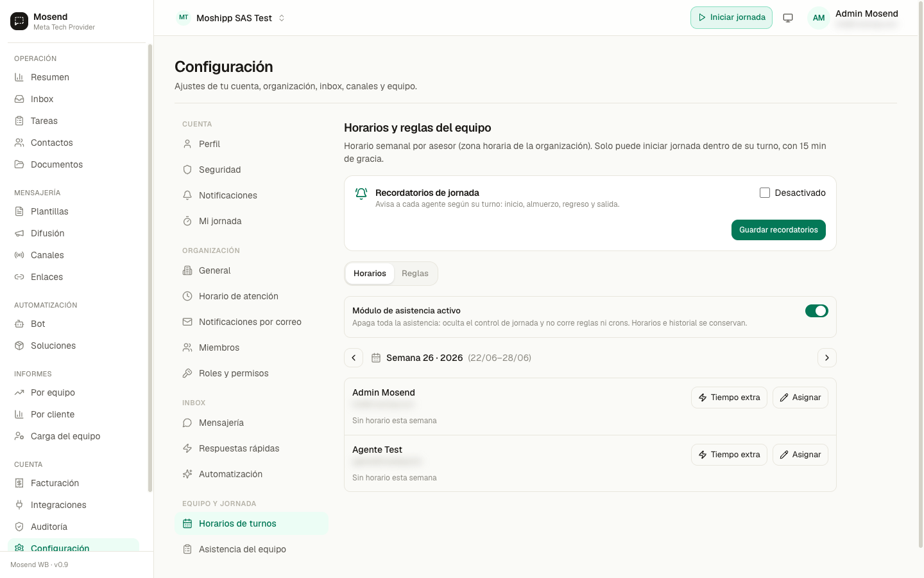Click the Mosend logo icon

point(19,21)
